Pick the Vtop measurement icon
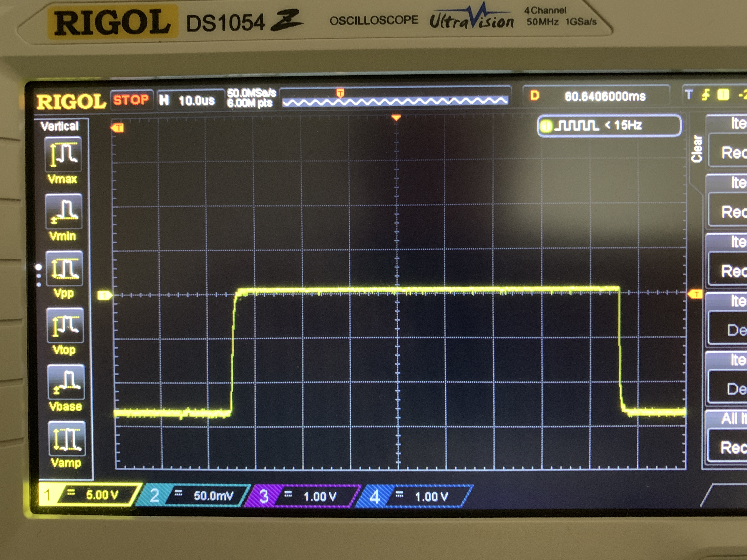Image resolution: width=747 pixels, height=560 pixels. [65, 326]
